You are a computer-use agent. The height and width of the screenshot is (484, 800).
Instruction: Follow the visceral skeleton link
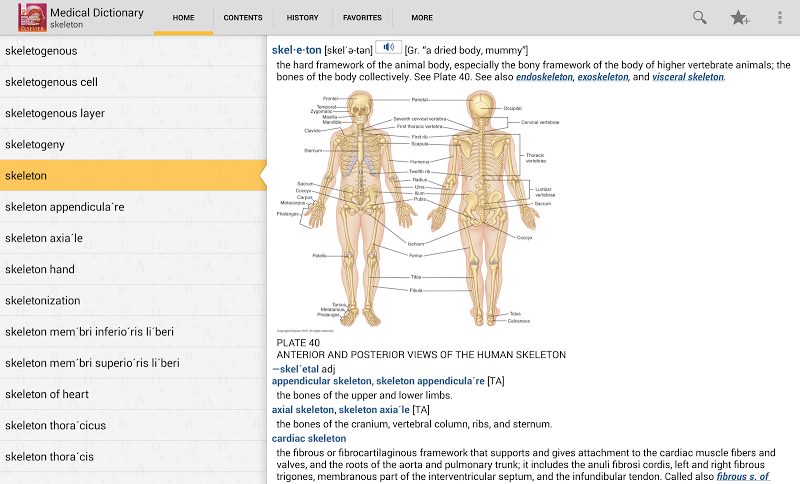(x=688, y=77)
